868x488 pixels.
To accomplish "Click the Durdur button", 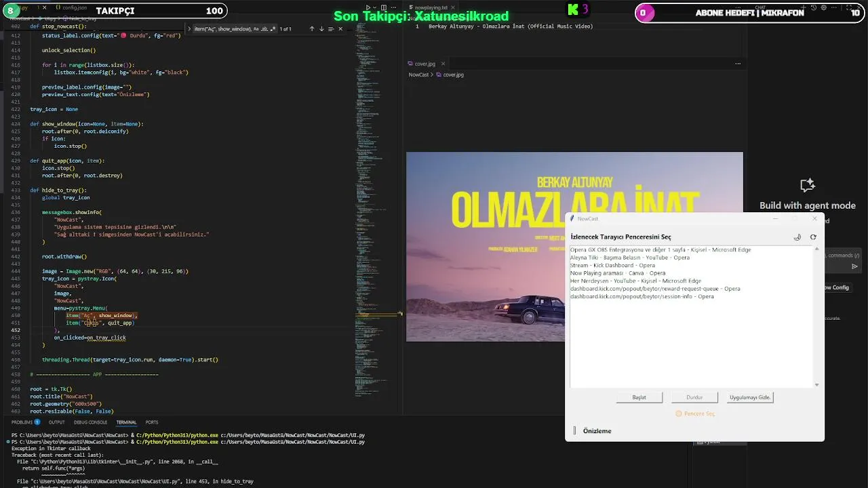I will (694, 397).
